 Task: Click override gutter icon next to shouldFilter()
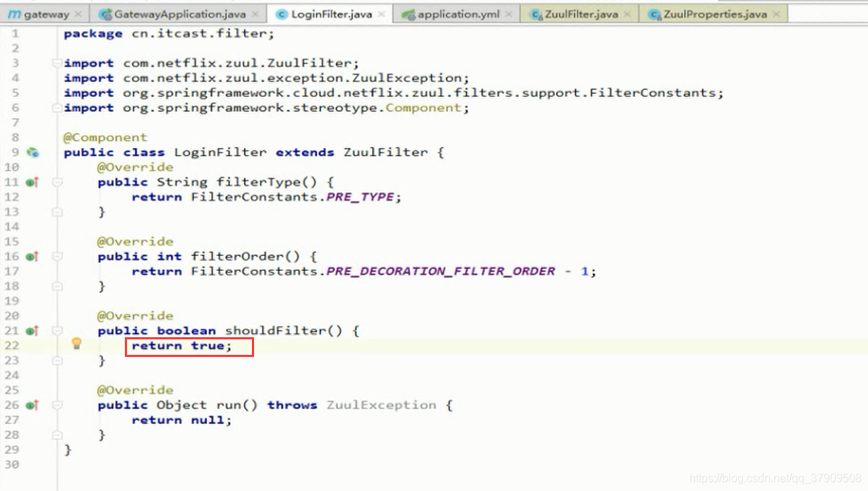tap(32, 330)
